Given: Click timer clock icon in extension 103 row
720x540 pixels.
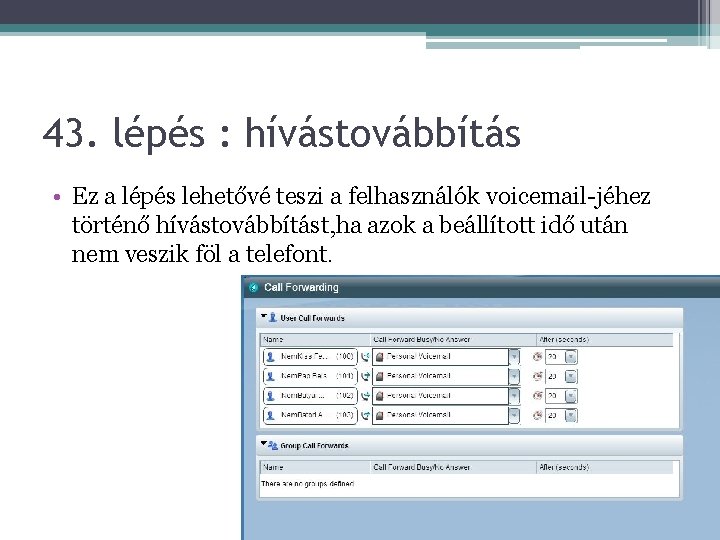Looking at the screenshot, I should pos(537,415).
